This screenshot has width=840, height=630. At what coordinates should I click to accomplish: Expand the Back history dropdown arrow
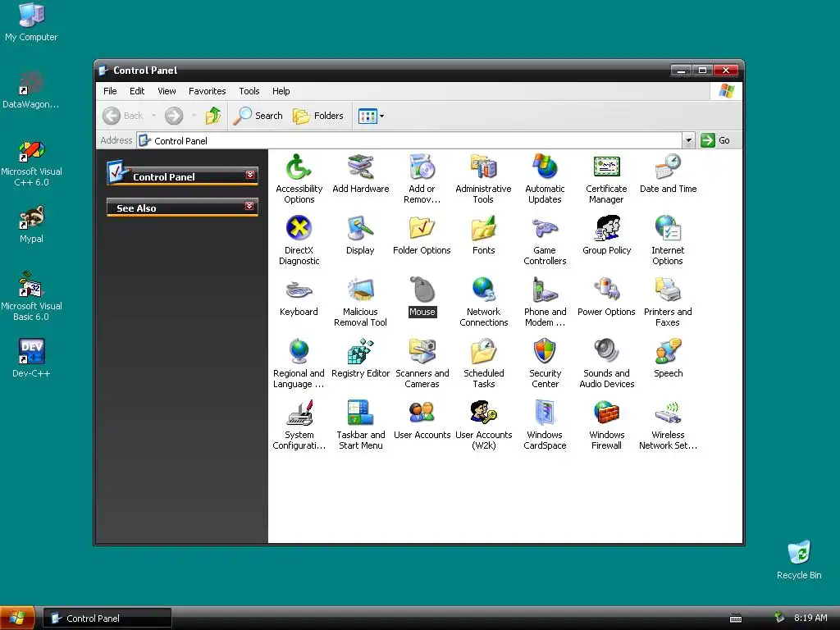(x=153, y=116)
